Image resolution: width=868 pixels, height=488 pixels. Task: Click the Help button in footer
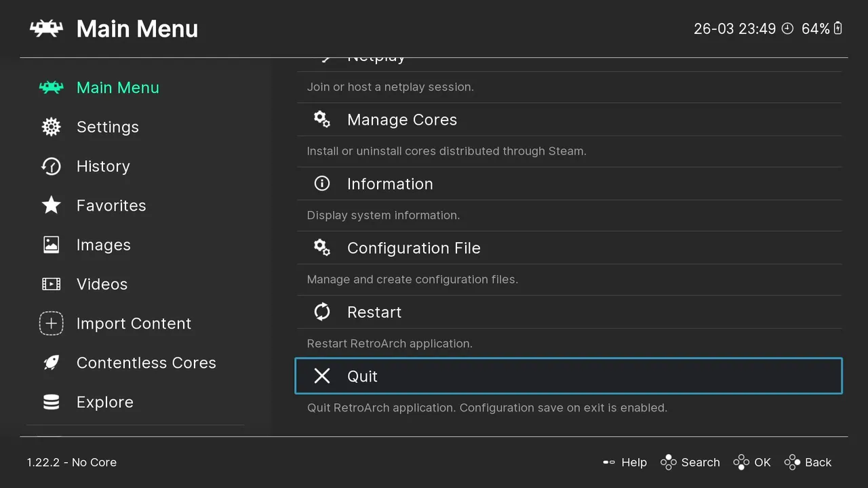tap(625, 462)
